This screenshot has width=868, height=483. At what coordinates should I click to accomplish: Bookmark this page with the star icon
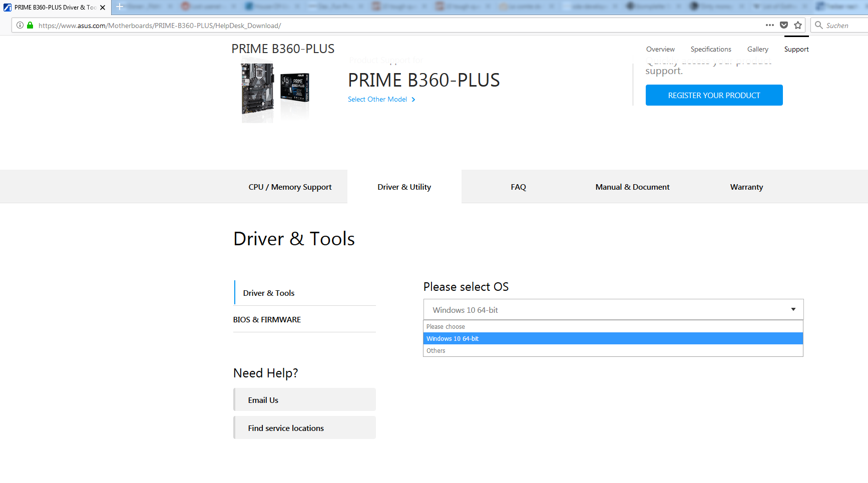(x=798, y=25)
